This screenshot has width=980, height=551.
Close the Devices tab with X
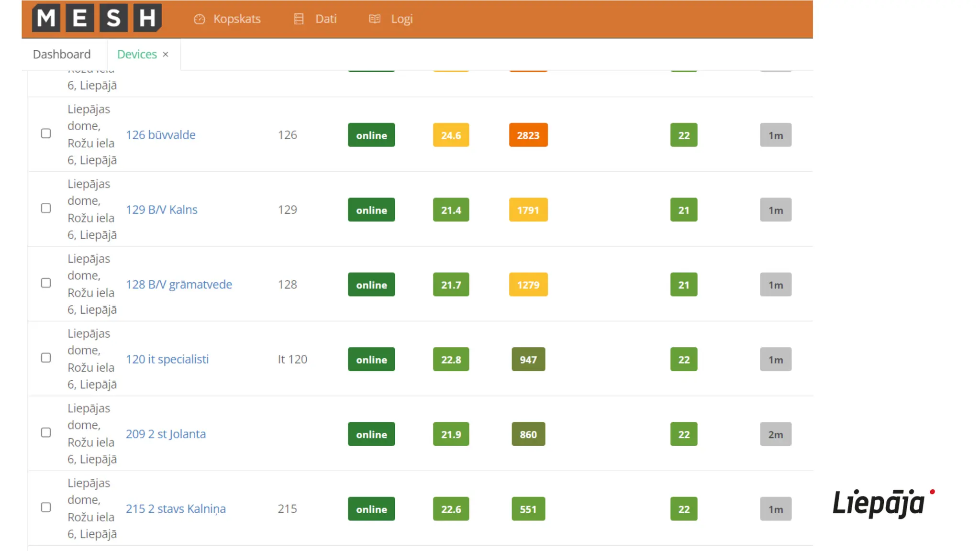pos(166,55)
